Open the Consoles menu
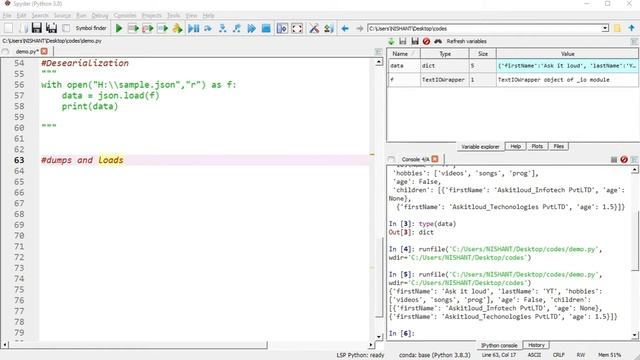 pos(125,16)
